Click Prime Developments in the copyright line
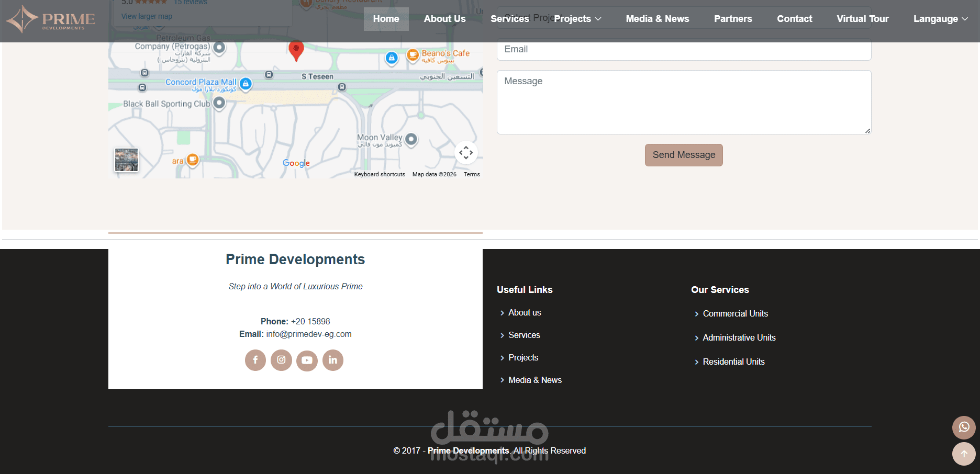Screen dimensions: 980x474 (468, 450)
